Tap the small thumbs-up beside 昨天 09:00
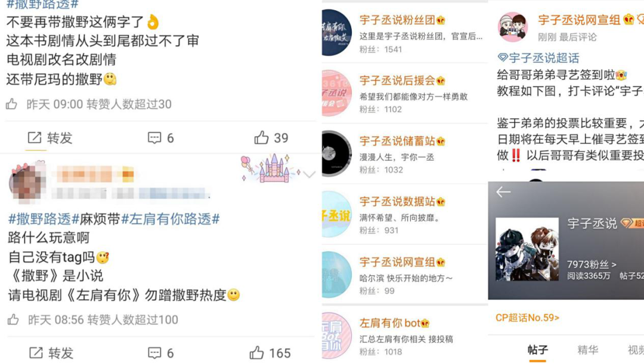Image resolution: width=644 pixels, height=363 pixels. tap(11, 104)
